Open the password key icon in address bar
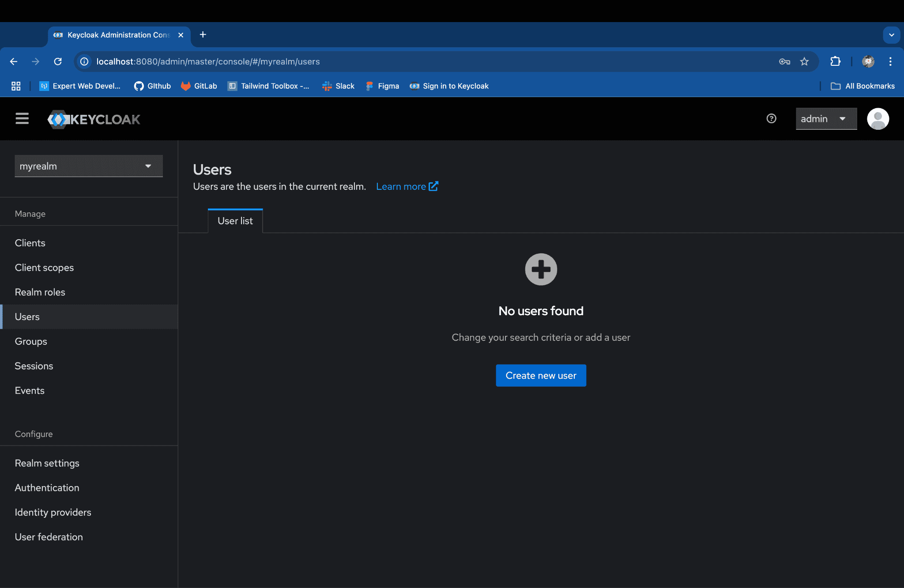The width and height of the screenshot is (904, 588). click(x=784, y=62)
